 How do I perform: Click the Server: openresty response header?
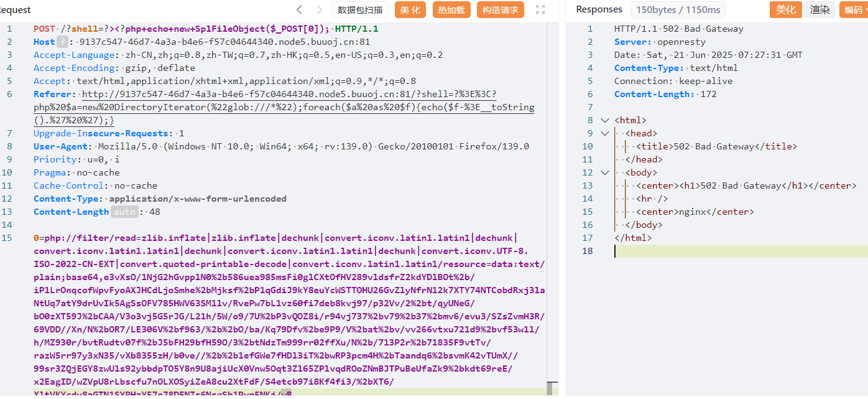pyautogui.click(x=660, y=42)
